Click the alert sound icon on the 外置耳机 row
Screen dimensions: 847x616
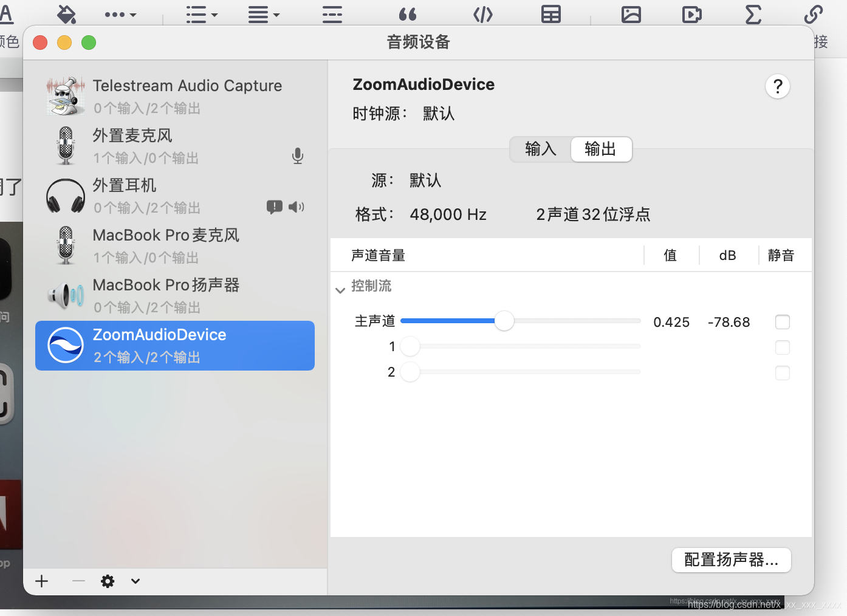pyautogui.click(x=275, y=207)
